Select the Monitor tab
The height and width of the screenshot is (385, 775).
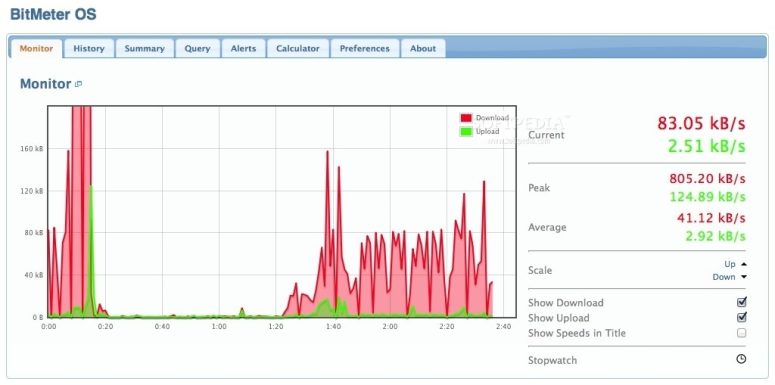click(36, 48)
